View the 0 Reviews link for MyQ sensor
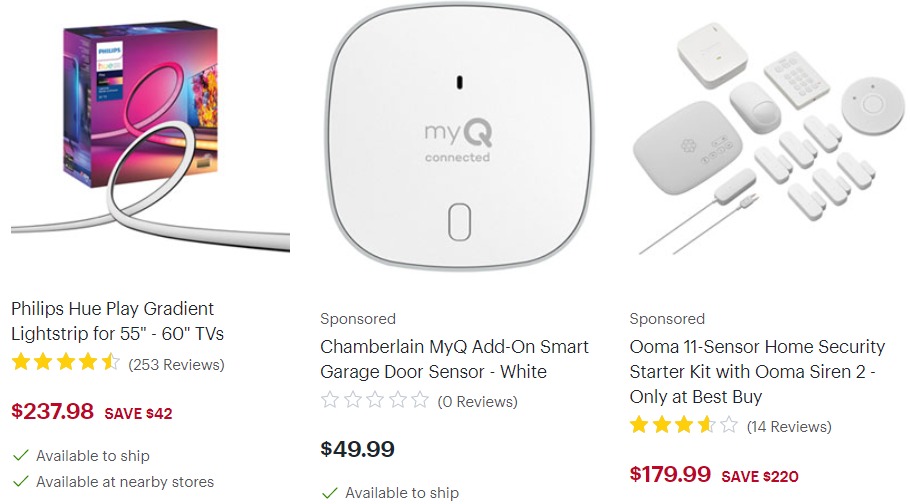Screen dimensions: 910x504 pos(478,402)
